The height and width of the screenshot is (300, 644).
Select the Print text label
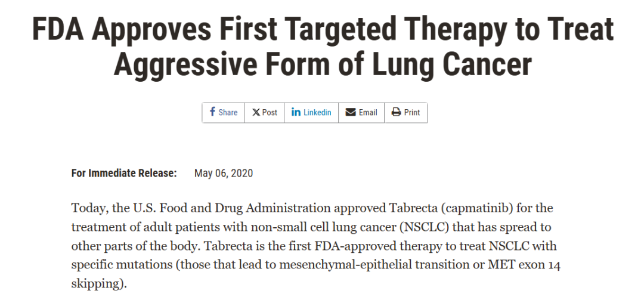412,112
